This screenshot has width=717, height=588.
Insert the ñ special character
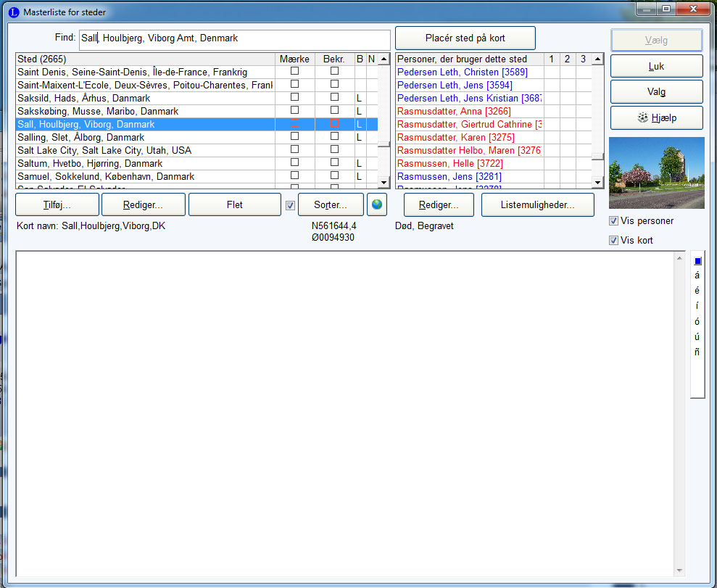tap(697, 352)
